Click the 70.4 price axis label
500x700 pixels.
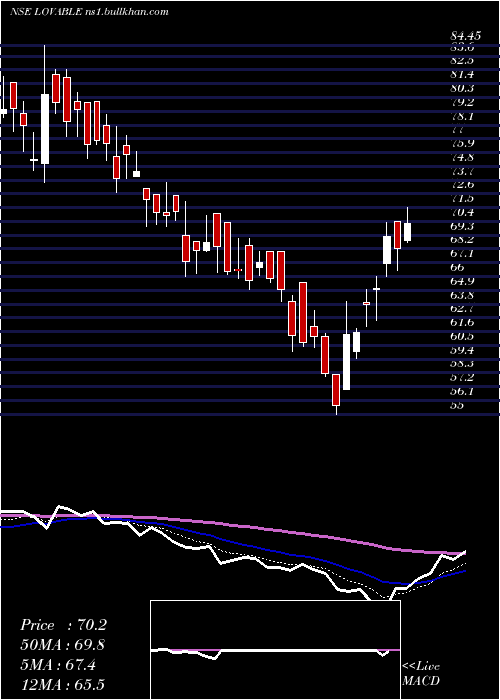(462, 212)
